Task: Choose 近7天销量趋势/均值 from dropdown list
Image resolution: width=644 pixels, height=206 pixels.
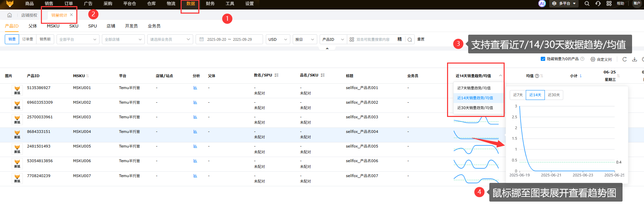Action: pyautogui.click(x=474, y=88)
